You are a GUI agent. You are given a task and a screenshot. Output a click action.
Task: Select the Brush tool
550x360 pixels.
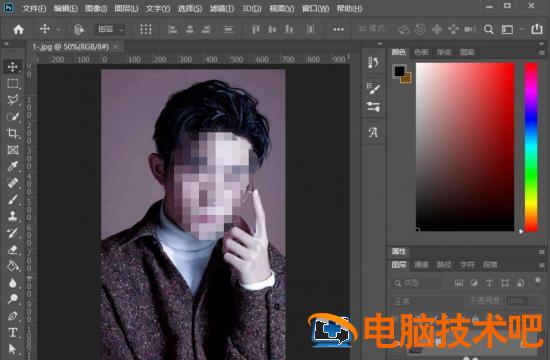13,200
